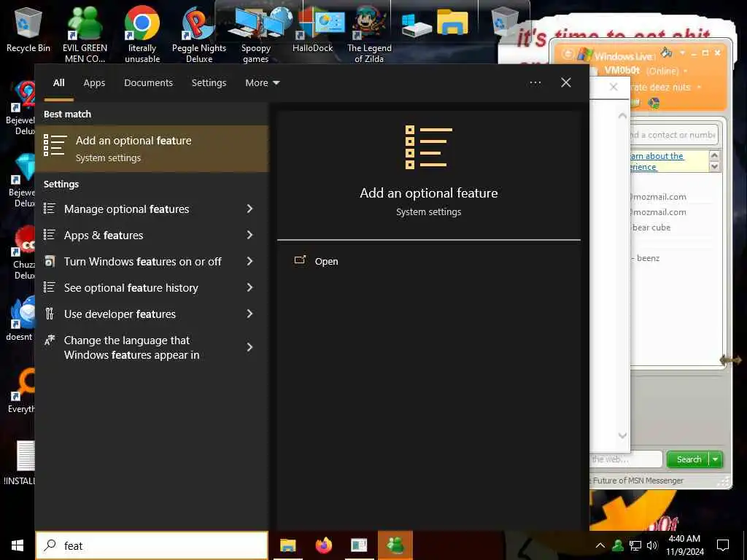Image resolution: width=747 pixels, height=560 pixels.
Task: Expand arrow beside 'See optional feature history'
Action: click(x=249, y=287)
